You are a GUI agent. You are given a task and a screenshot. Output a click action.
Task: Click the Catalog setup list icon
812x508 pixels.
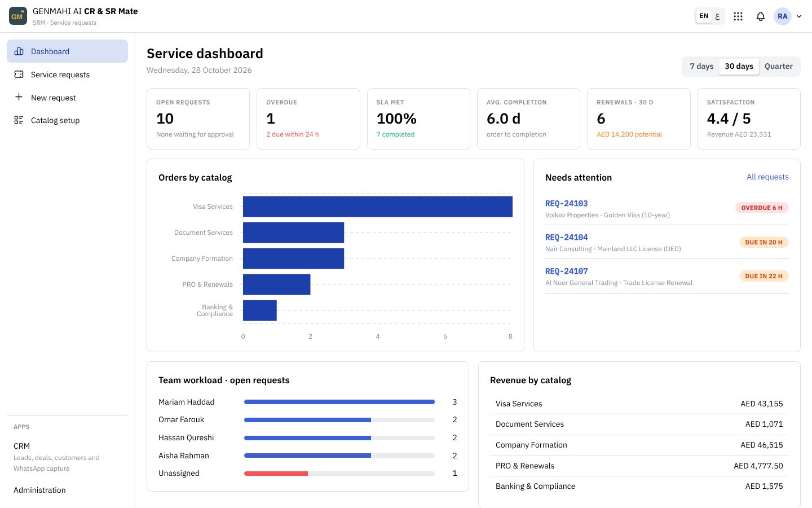[x=19, y=120]
